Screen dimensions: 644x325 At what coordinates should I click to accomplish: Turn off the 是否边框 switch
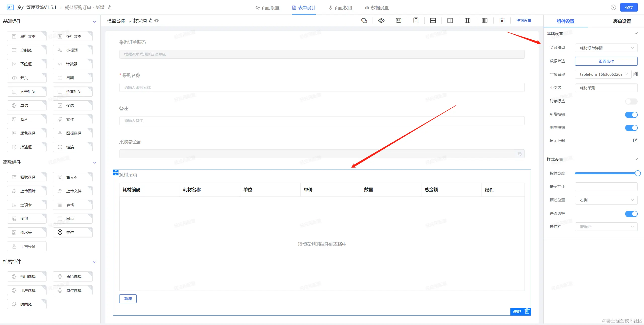pyautogui.click(x=631, y=214)
